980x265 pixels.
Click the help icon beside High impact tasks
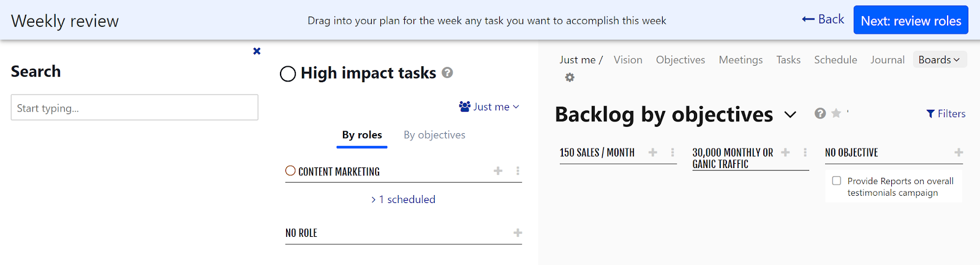tap(448, 72)
